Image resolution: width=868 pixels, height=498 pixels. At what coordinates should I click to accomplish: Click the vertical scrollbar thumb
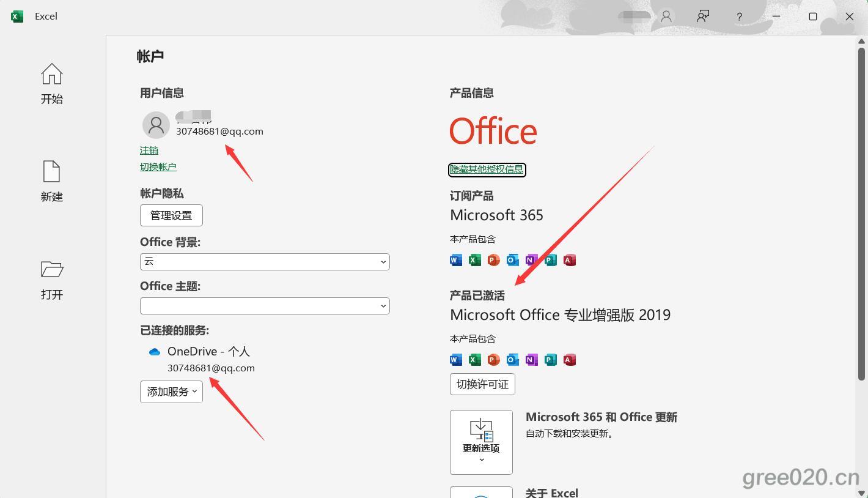point(862,214)
